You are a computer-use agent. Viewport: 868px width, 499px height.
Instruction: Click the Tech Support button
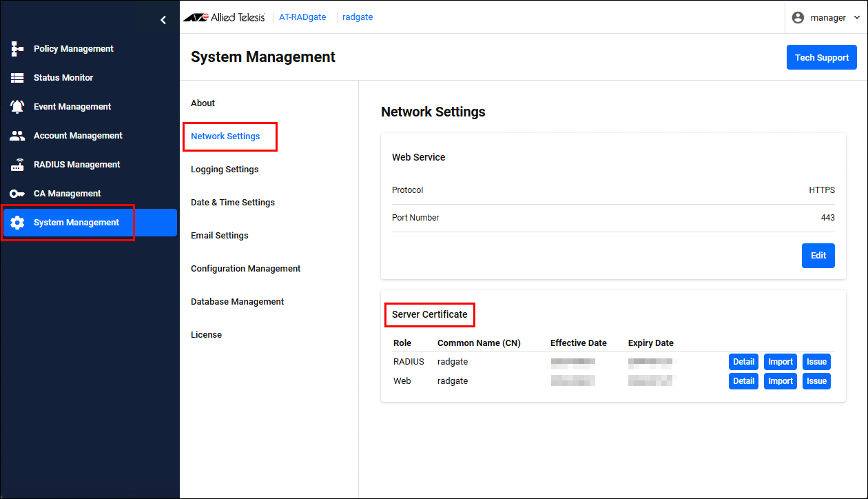[822, 58]
